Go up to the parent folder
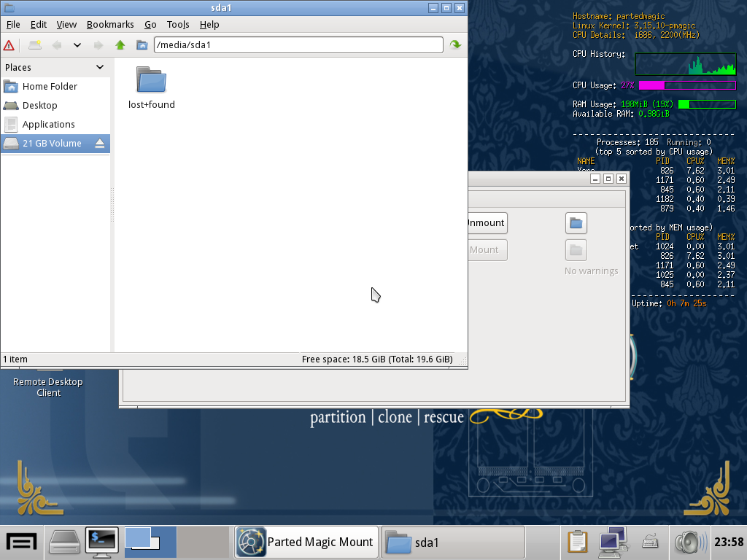The image size is (747, 560). point(120,45)
